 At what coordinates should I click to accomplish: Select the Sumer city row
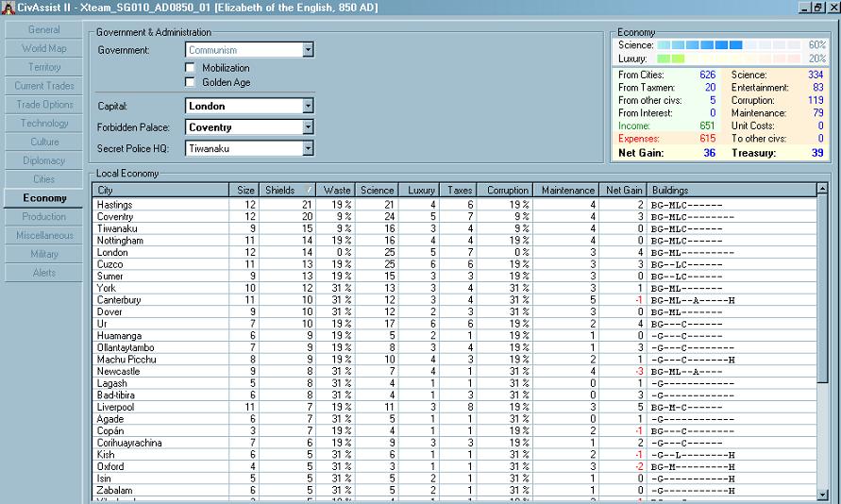[454, 277]
